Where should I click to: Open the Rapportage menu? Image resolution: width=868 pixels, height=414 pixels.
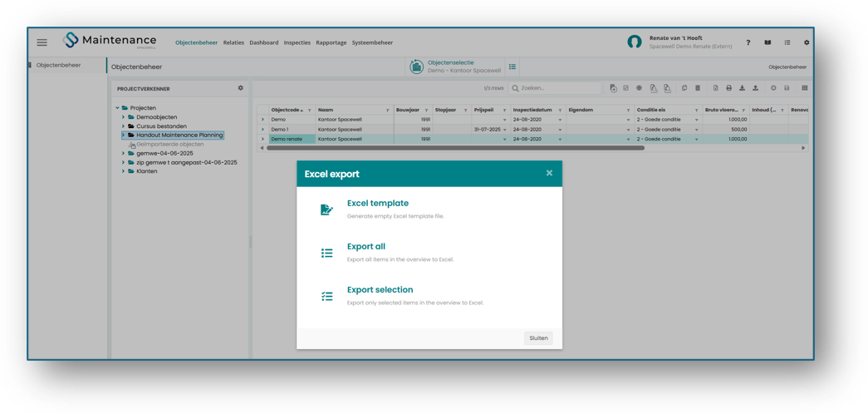click(331, 42)
